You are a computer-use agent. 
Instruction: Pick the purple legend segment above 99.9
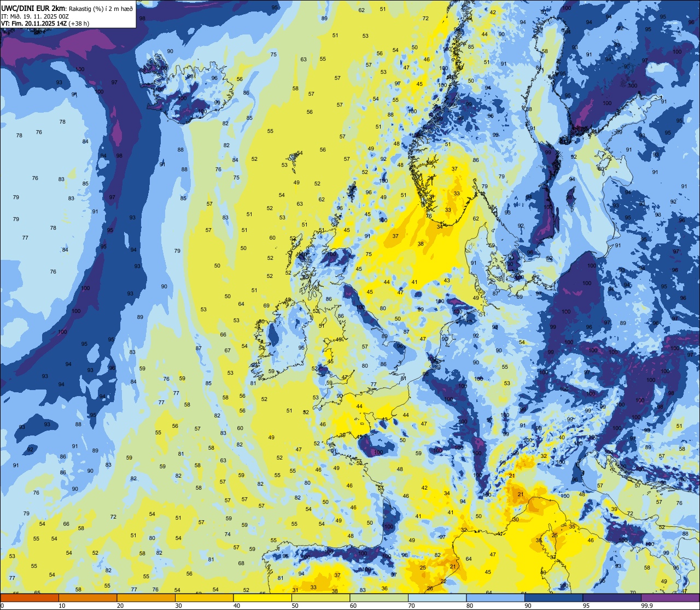(670, 598)
